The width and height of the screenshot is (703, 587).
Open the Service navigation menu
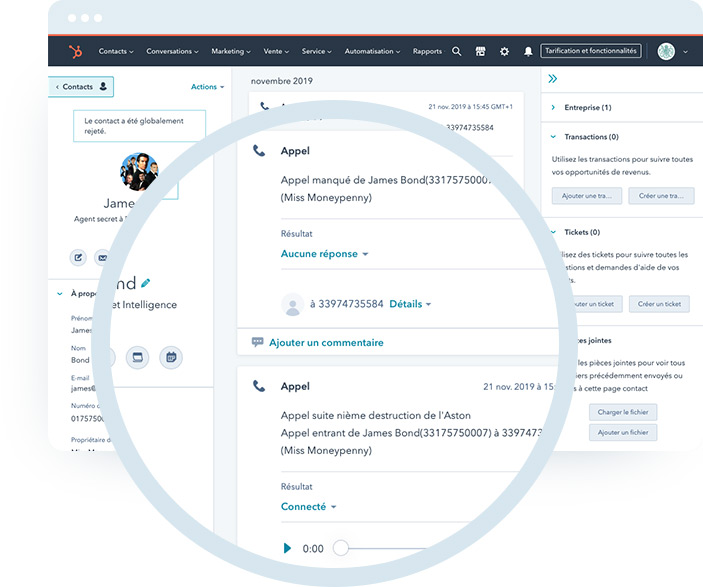[x=317, y=52]
